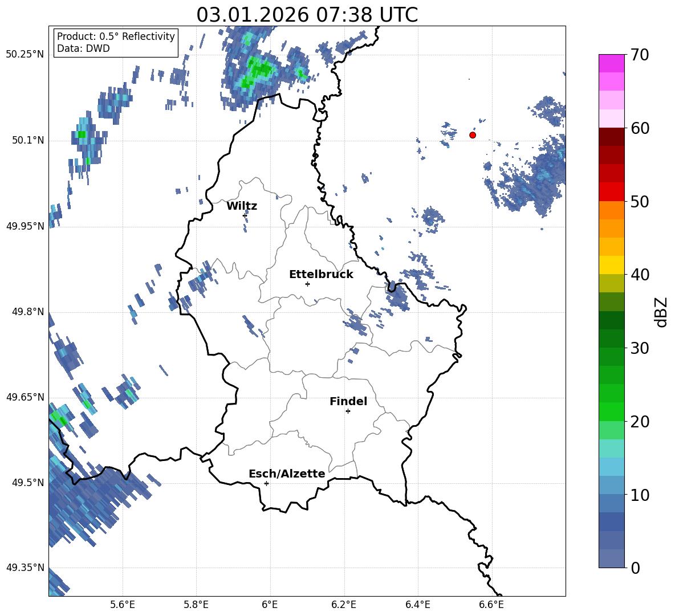Click the Ettelbruck city label
This screenshot has width=675, height=616.
(x=321, y=275)
